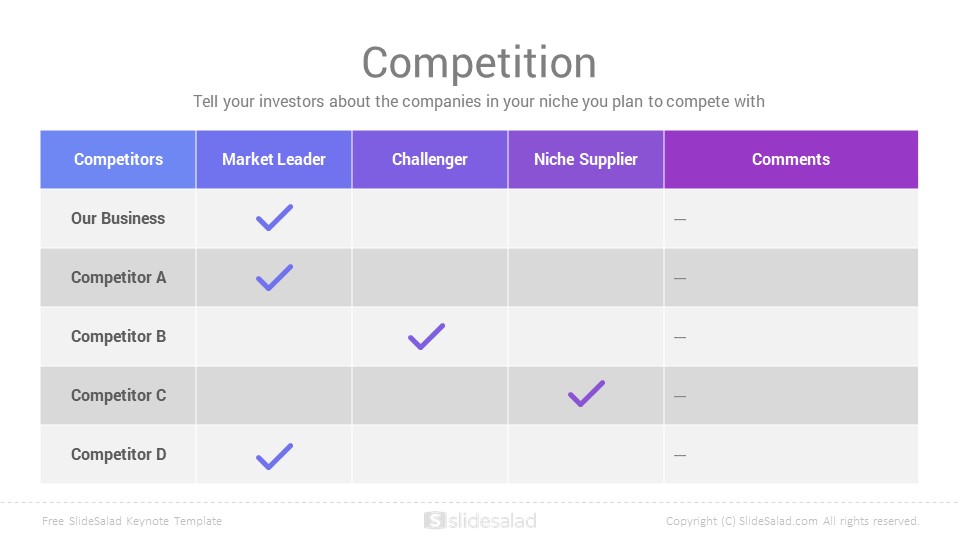This screenshot has width=960, height=540.
Task: Select the Our Business row label
Action: (118, 218)
